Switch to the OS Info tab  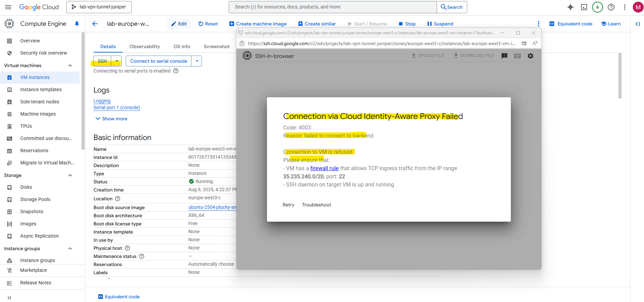(182, 46)
